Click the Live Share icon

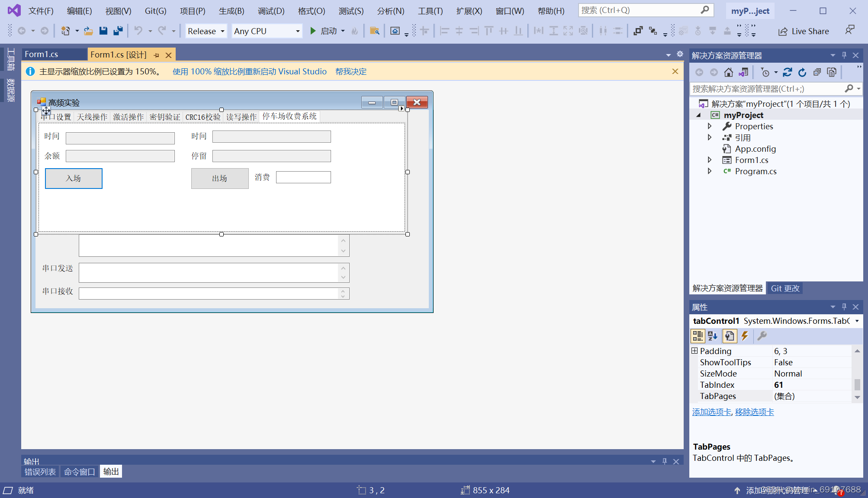[x=782, y=31]
